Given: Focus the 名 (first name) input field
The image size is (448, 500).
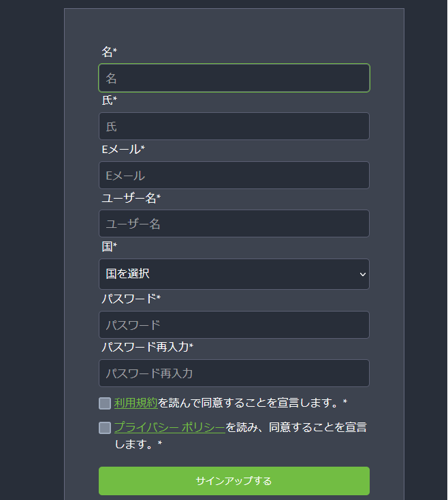Looking at the screenshot, I should pos(234,78).
